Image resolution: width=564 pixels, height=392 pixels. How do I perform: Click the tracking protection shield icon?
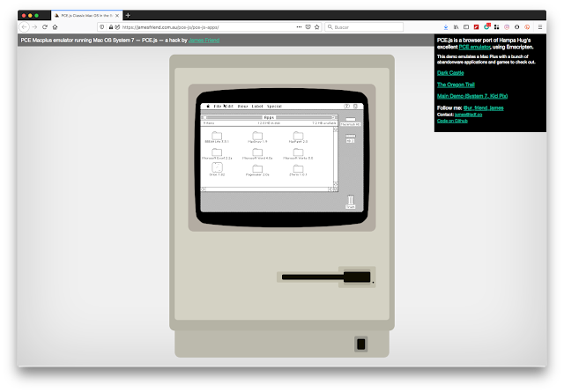tap(102, 27)
